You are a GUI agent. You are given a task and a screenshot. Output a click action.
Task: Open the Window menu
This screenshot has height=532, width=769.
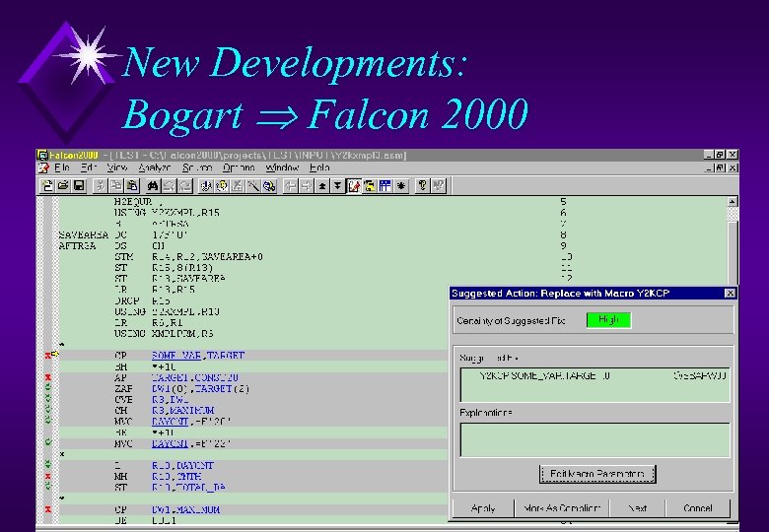pyautogui.click(x=283, y=167)
